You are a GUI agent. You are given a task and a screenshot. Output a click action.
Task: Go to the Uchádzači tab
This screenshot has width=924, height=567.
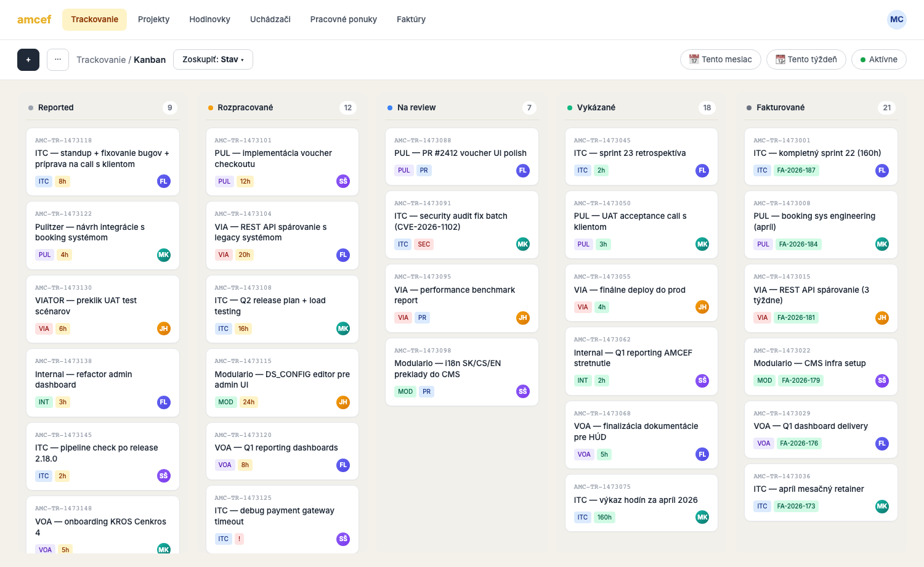270,20
